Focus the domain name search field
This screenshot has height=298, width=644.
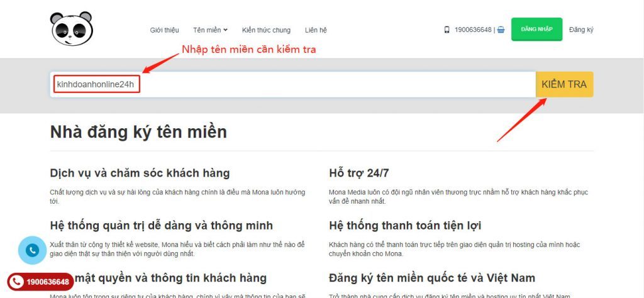pos(293,84)
